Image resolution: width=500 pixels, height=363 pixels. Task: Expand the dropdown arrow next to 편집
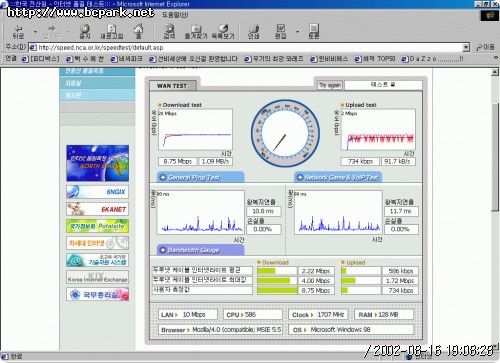[x=297, y=32]
